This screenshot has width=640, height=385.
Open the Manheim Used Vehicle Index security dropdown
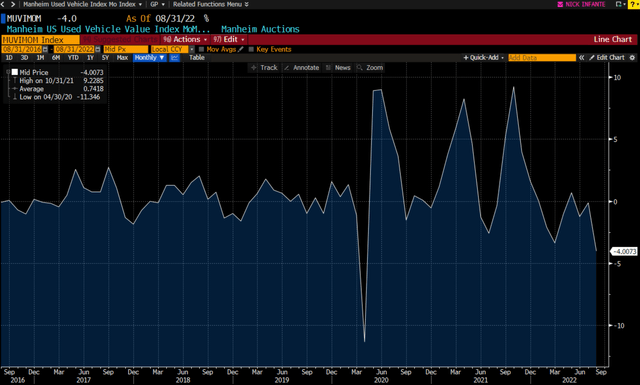pos(82,4)
